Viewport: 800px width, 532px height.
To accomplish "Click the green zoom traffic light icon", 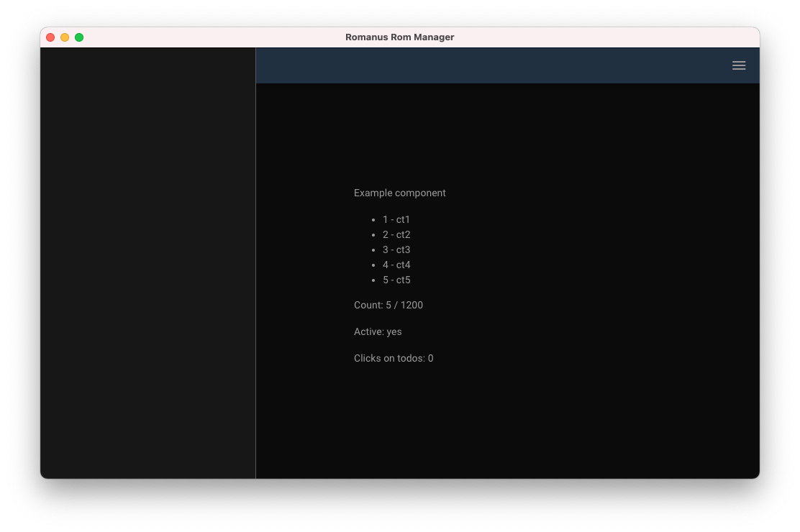I will pyautogui.click(x=79, y=37).
